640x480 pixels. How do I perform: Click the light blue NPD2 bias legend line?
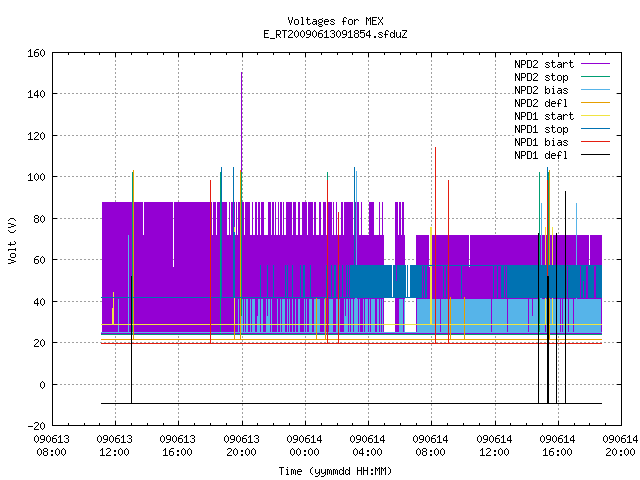point(596,90)
